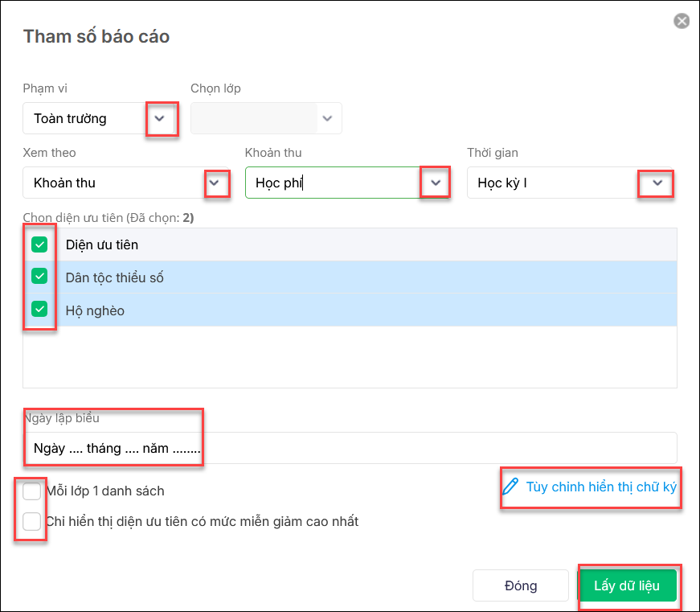Select the Toàn trường field text
The height and width of the screenshot is (612, 700).
[x=70, y=118]
